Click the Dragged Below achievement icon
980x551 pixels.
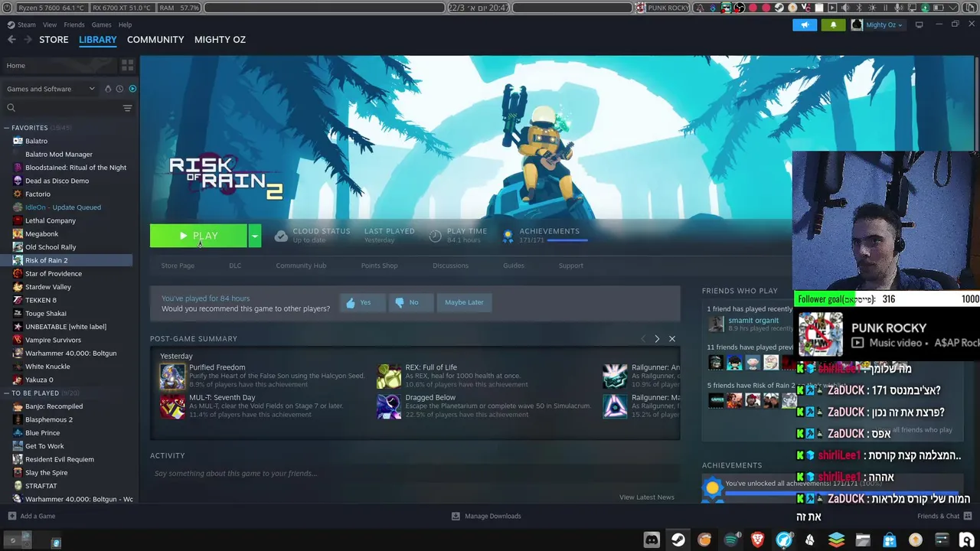[388, 406]
